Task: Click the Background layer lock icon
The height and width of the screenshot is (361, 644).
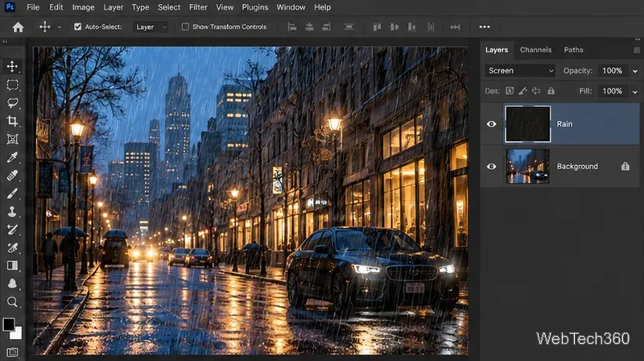Action: [x=625, y=166]
